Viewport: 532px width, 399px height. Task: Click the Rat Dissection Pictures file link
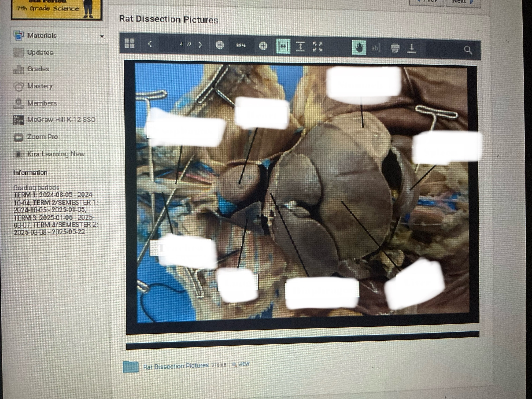176,366
